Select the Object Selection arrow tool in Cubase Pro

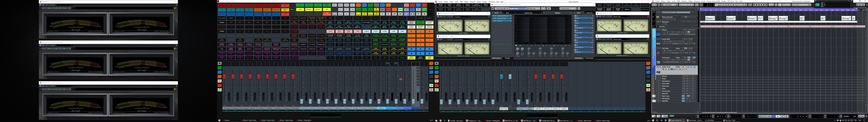(x=716, y=5)
